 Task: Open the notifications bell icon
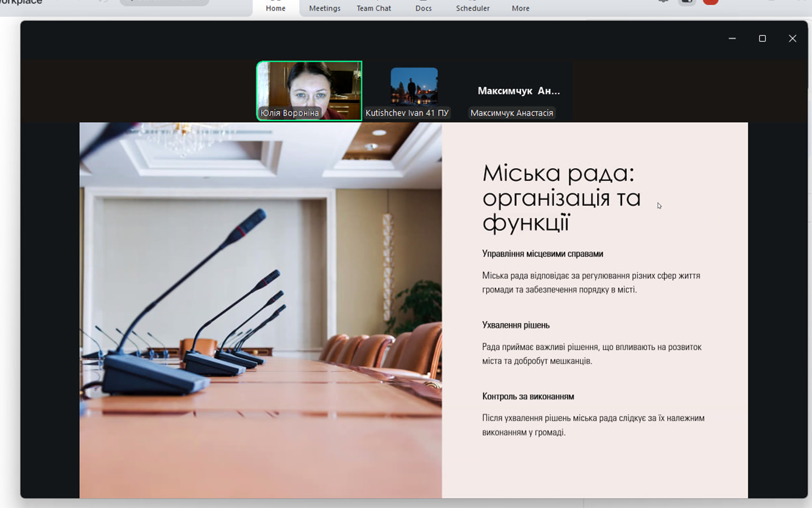(663, 2)
